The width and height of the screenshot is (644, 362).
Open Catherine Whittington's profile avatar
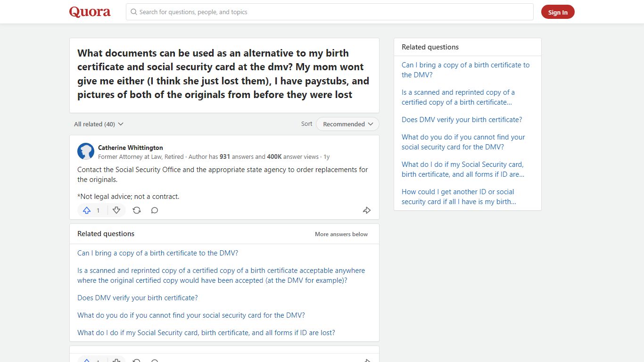click(86, 151)
